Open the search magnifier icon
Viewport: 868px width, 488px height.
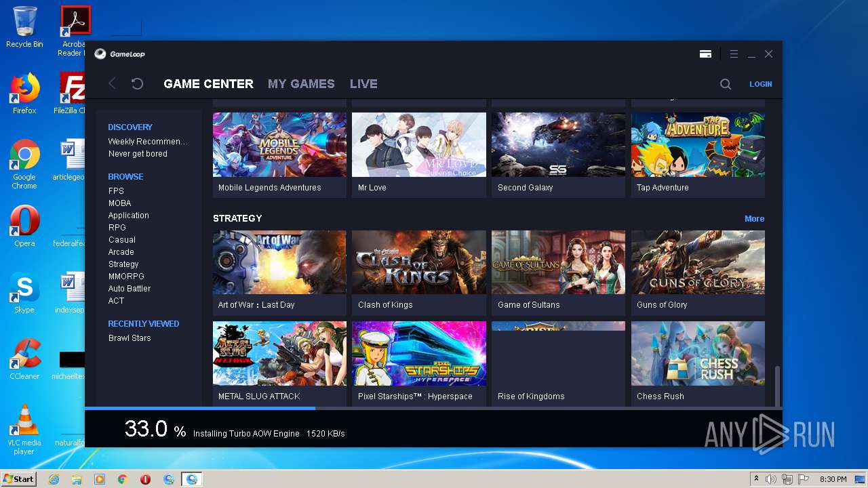coord(726,84)
